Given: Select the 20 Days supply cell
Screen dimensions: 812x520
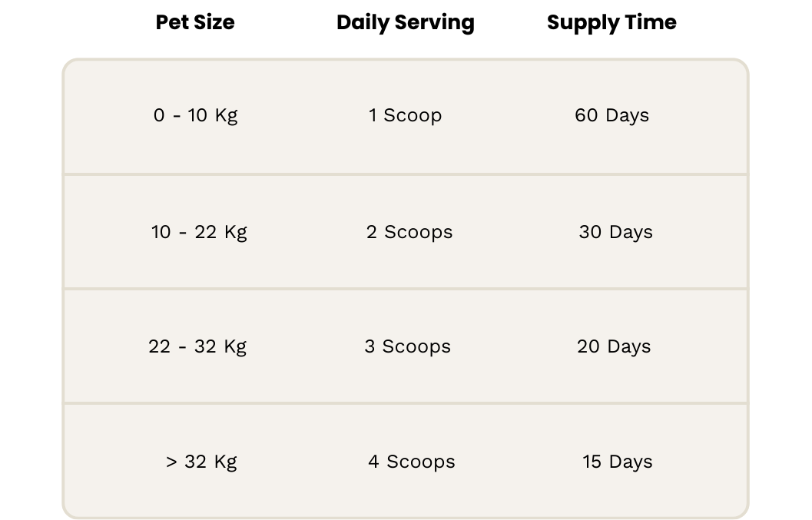Looking at the screenshot, I should tap(614, 346).
